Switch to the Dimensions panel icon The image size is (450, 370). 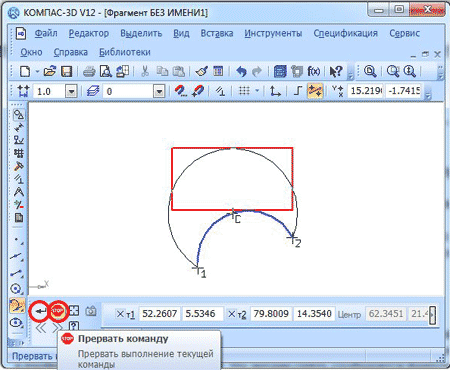19,127
